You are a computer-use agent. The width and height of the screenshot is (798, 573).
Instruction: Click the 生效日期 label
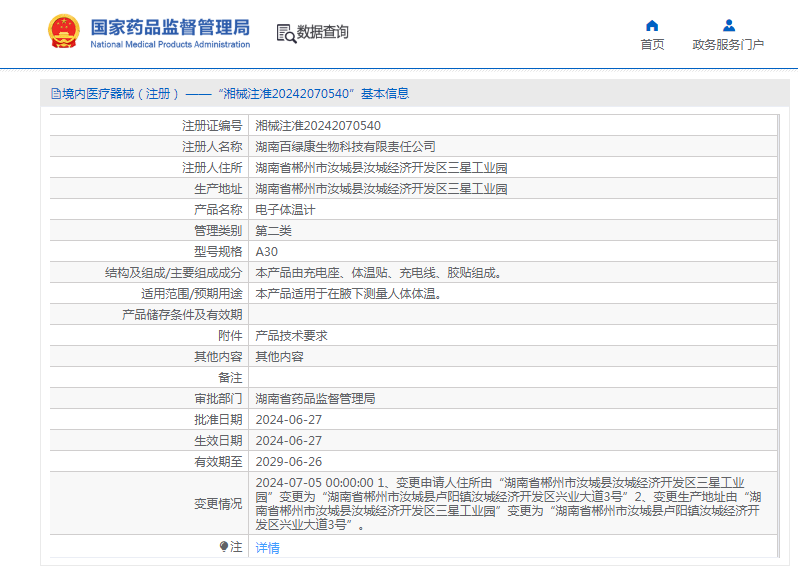(218, 441)
